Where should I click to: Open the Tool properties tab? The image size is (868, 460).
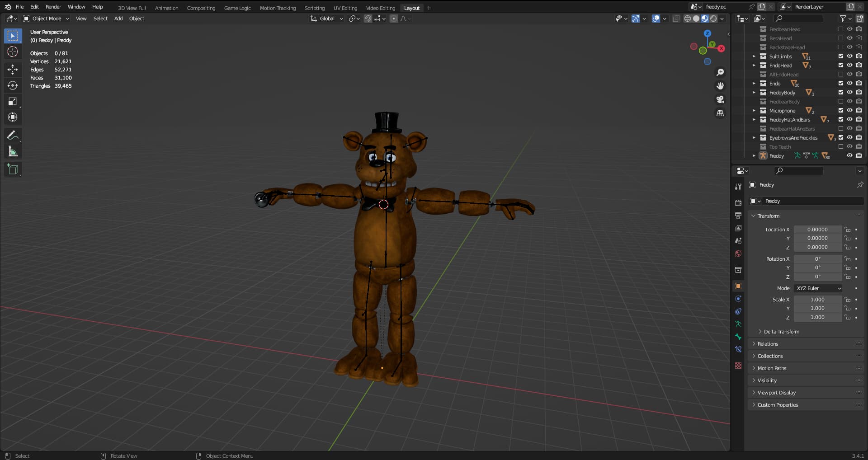pyautogui.click(x=738, y=187)
